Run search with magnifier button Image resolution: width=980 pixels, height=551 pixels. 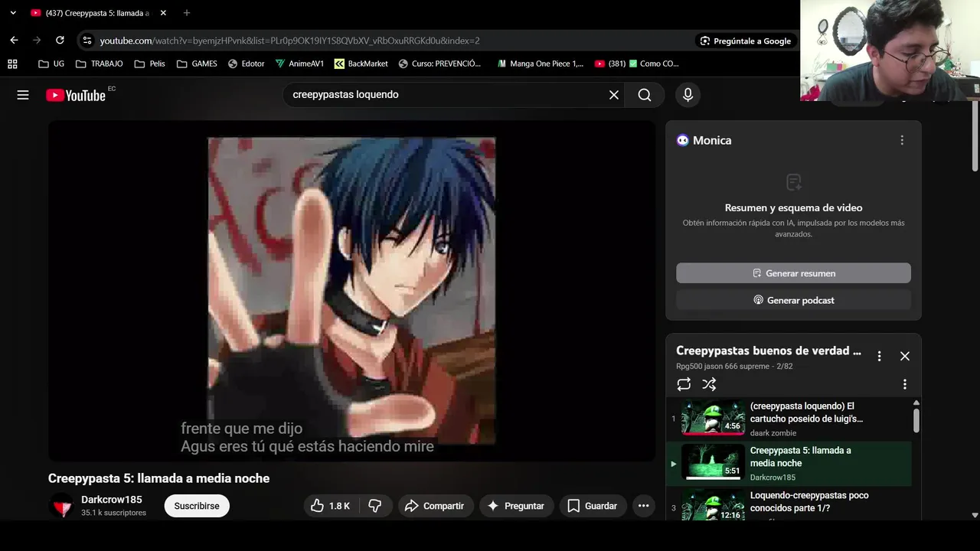pos(645,95)
